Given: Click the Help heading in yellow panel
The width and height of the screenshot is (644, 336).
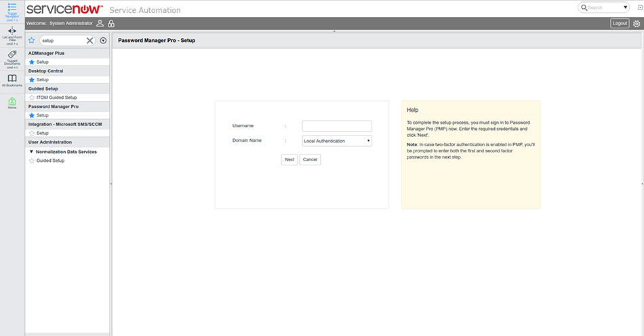Looking at the screenshot, I should click(412, 110).
